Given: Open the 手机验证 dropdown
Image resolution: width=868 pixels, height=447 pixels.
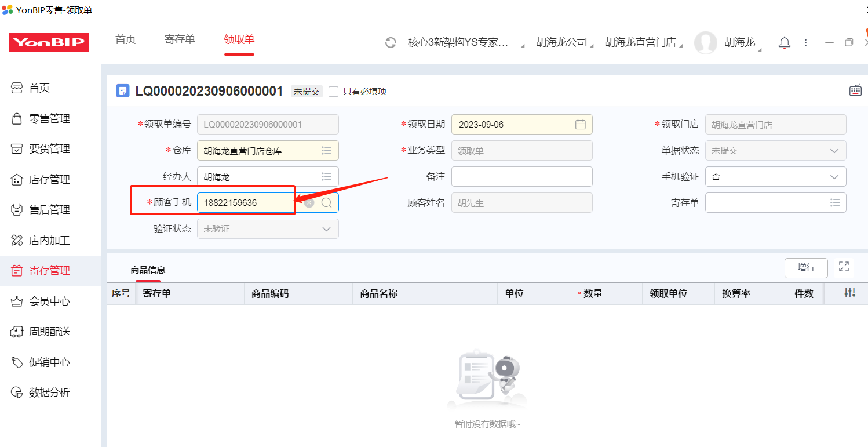Looking at the screenshot, I should tap(775, 177).
